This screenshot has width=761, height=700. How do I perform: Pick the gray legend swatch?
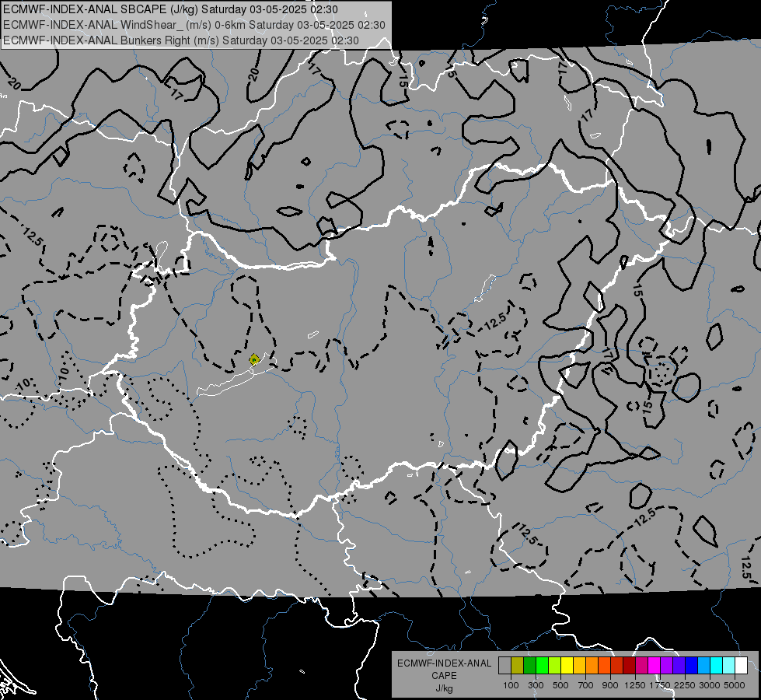tap(504, 666)
